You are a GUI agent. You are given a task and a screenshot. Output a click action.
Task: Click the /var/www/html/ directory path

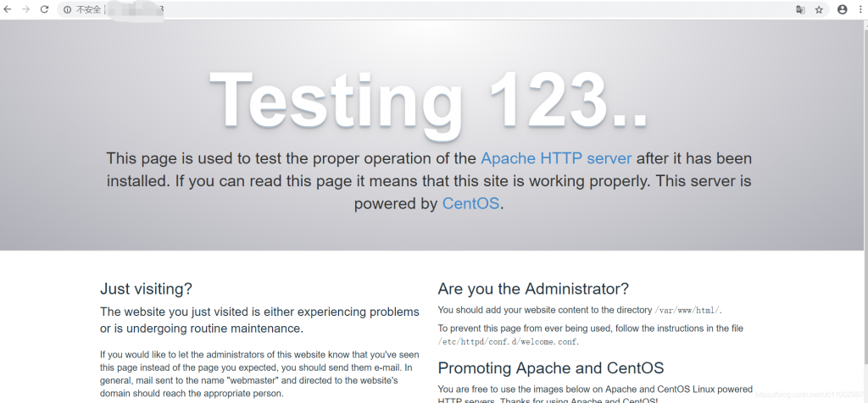tap(687, 311)
